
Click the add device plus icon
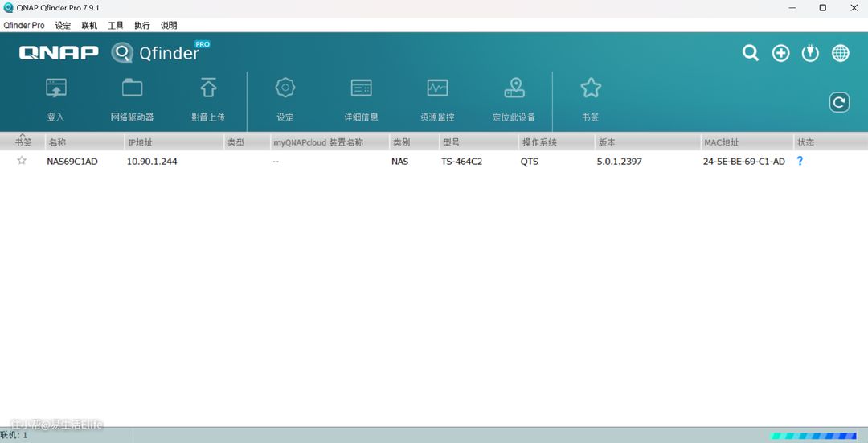[780, 53]
